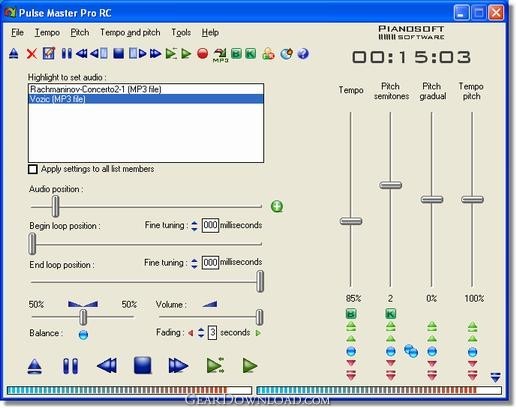
Task: Click the MP3 export toolbar icon
Action: click(220, 55)
